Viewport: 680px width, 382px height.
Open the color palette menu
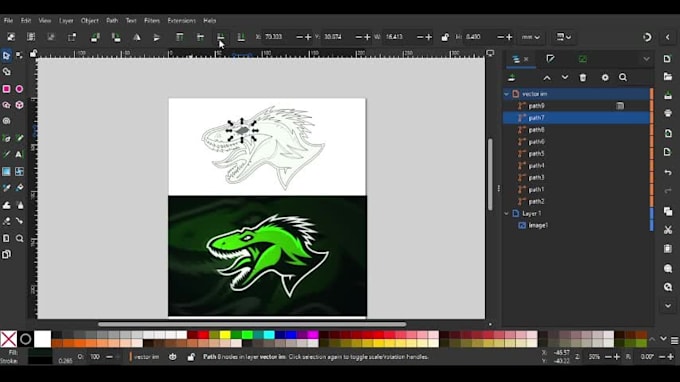tap(674, 341)
